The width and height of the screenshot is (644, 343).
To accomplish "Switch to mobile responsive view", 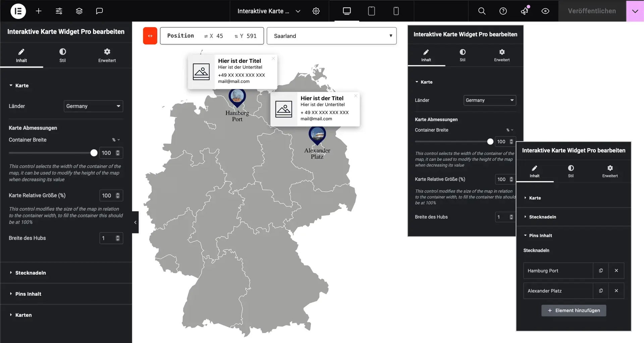I will (396, 11).
